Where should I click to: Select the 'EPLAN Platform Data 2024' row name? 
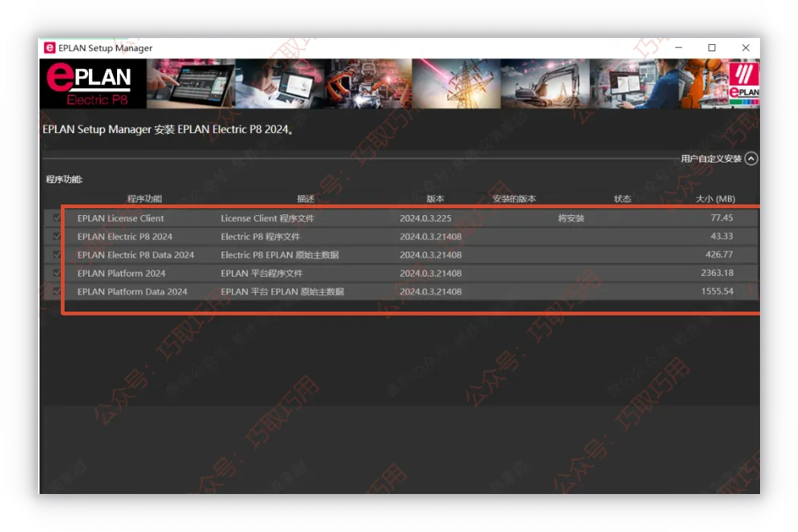pyautogui.click(x=132, y=292)
